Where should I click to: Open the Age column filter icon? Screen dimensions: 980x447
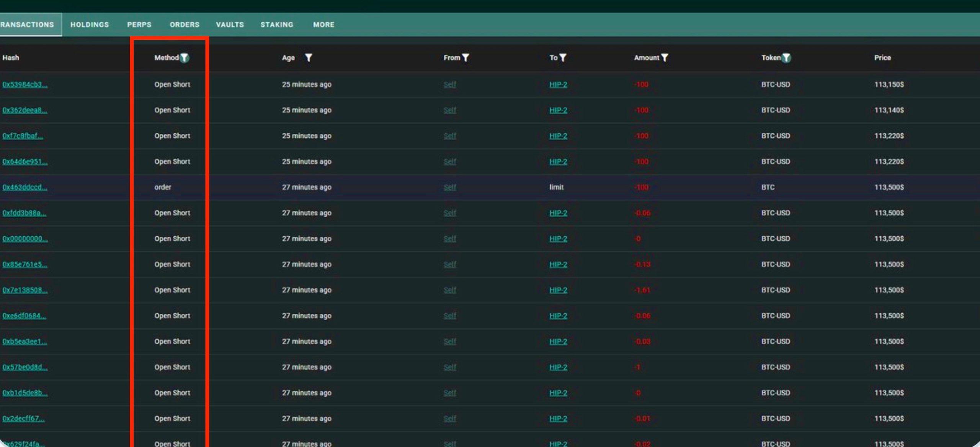[x=308, y=57]
